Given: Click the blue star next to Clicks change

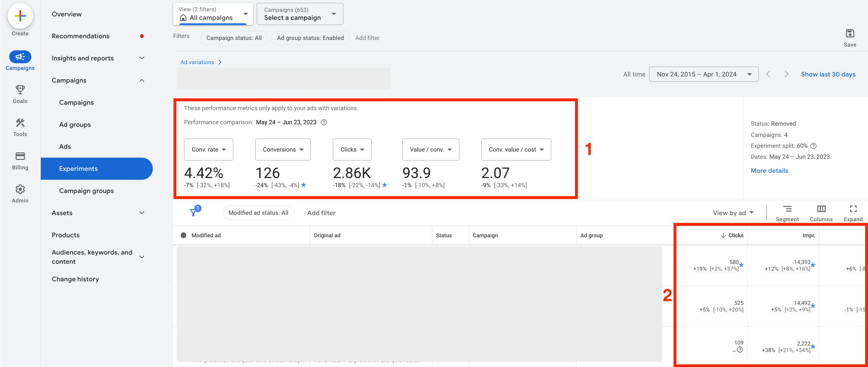Looking at the screenshot, I should pos(385,185).
